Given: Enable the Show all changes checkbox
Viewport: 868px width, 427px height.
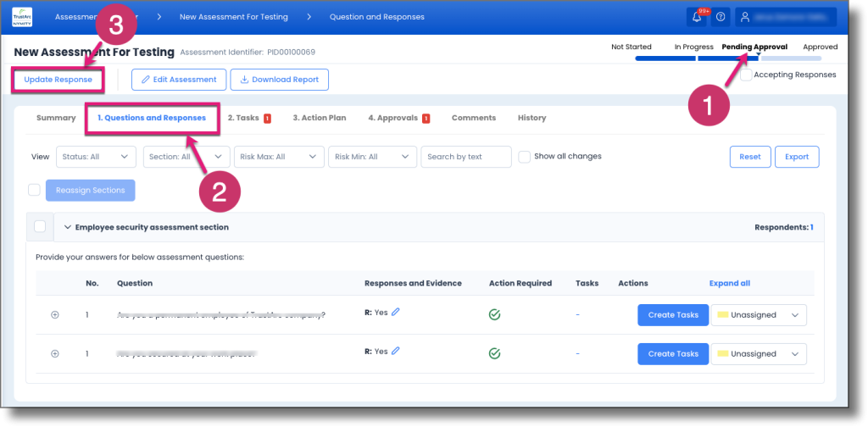Looking at the screenshot, I should pos(524,157).
